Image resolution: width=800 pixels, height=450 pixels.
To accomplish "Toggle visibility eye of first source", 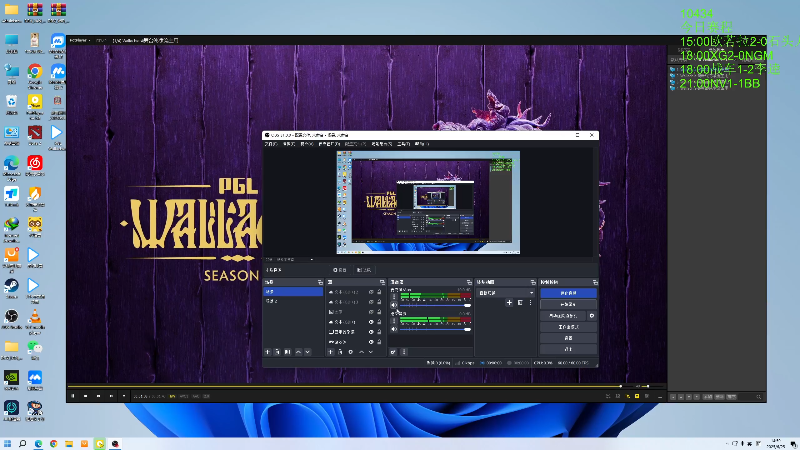I will pos(371,292).
